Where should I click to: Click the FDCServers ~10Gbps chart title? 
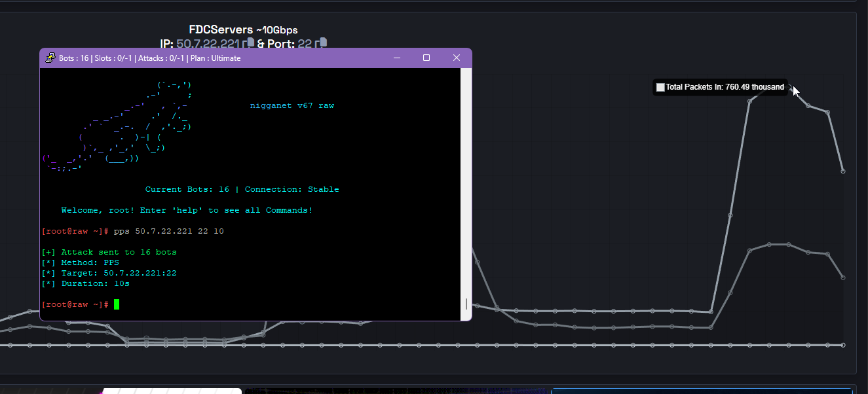[243, 30]
